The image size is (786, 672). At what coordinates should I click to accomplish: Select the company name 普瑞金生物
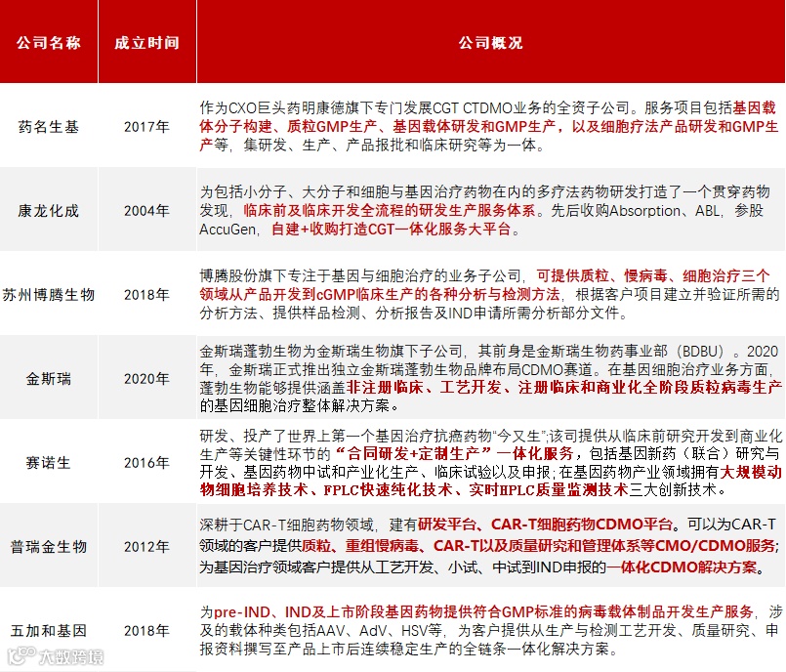(49, 547)
